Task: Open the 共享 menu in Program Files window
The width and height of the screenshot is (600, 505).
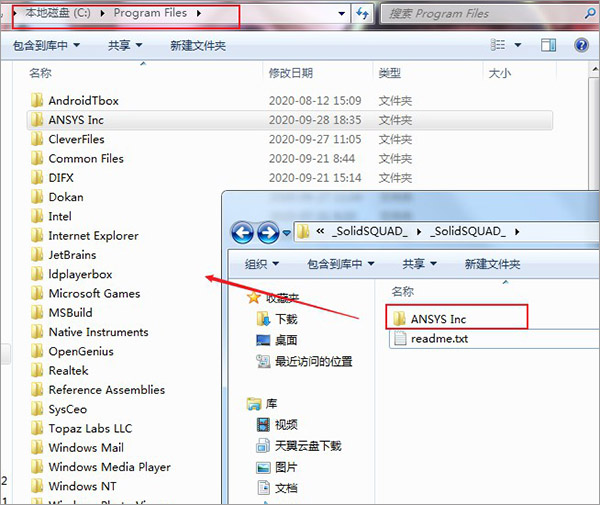Action: click(125, 46)
